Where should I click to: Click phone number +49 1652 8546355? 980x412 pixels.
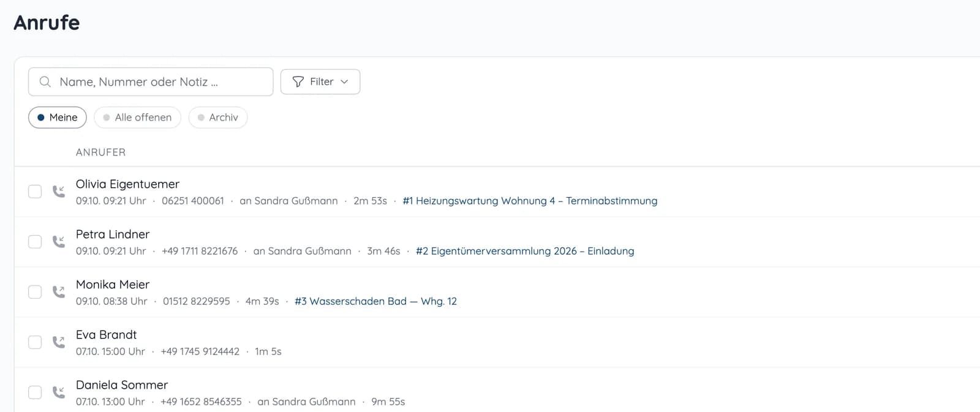(x=202, y=402)
